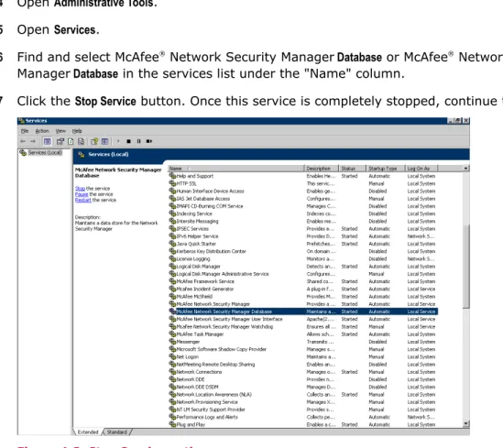Sort by the Log On As column header
The height and width of the screenshot is (448, 503).
pyautogui.click(x=421, y=169)
